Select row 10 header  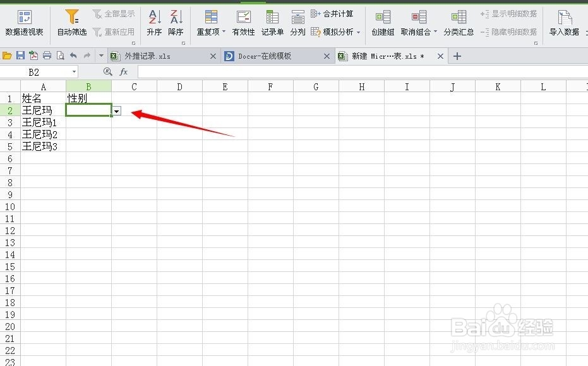pyautogui.click(x=10, y=206)
